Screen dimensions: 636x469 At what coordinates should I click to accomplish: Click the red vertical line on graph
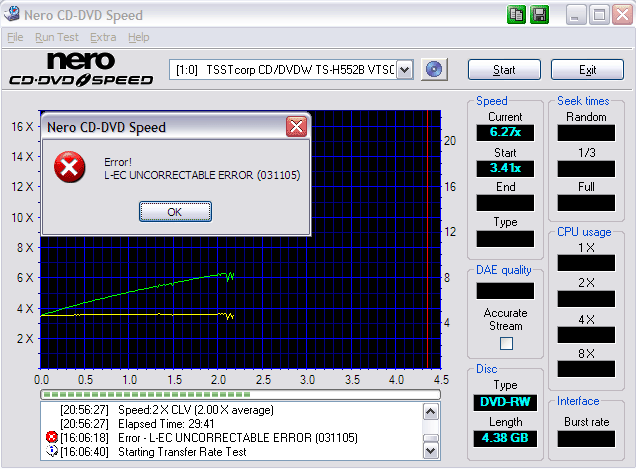(x=427, y=239)
